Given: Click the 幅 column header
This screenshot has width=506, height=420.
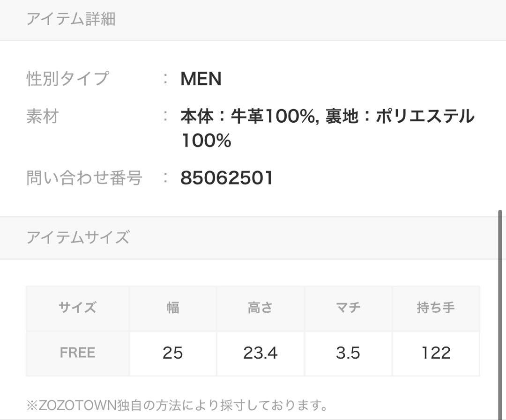Looking at the screenshot, I should pos(173,308).
